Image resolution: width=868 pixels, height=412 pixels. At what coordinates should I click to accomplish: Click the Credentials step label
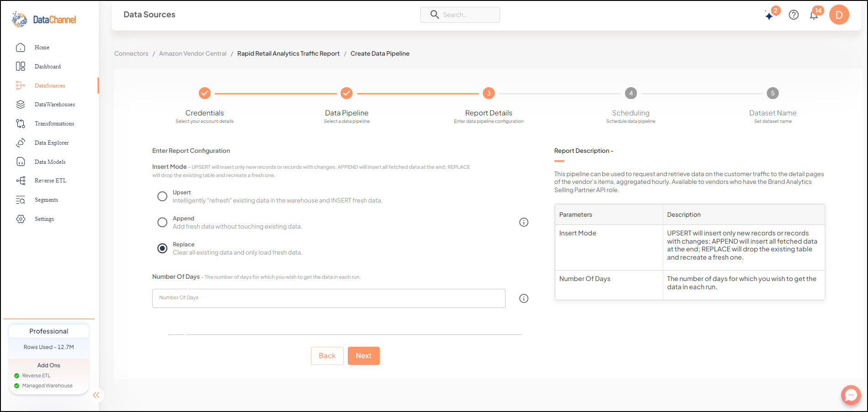point(205,113)
